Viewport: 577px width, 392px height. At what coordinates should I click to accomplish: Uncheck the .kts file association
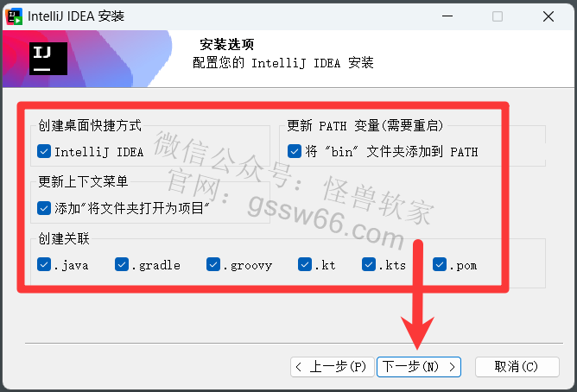[x=369, y=264]
